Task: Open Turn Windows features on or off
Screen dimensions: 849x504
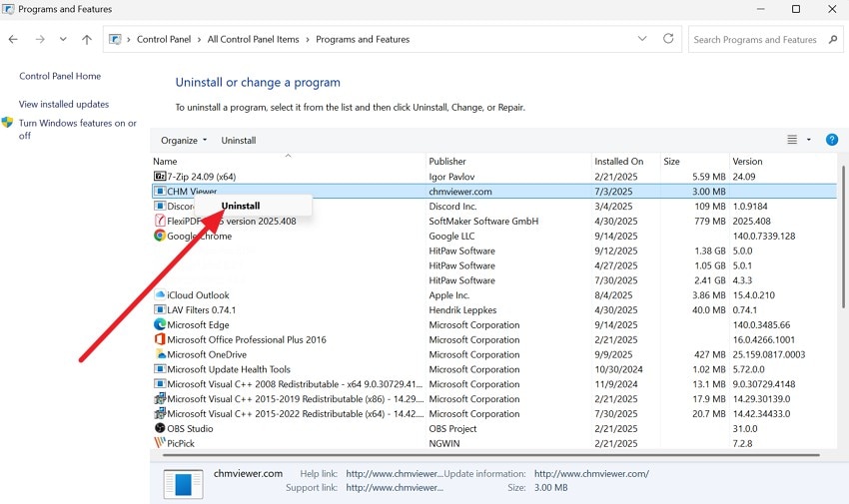Action: [78, 130]
